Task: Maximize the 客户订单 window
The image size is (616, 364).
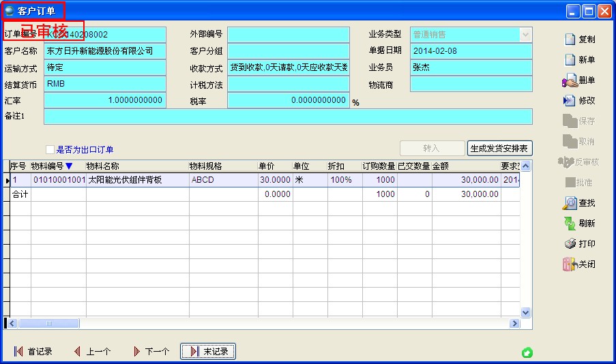Action: pos(589,11)
